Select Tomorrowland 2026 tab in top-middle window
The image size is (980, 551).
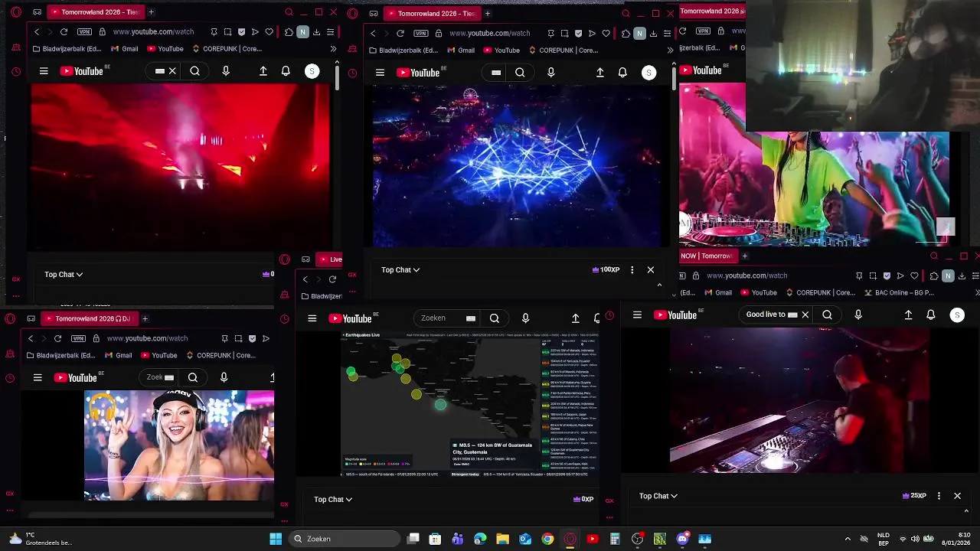[x=431, y=13]
